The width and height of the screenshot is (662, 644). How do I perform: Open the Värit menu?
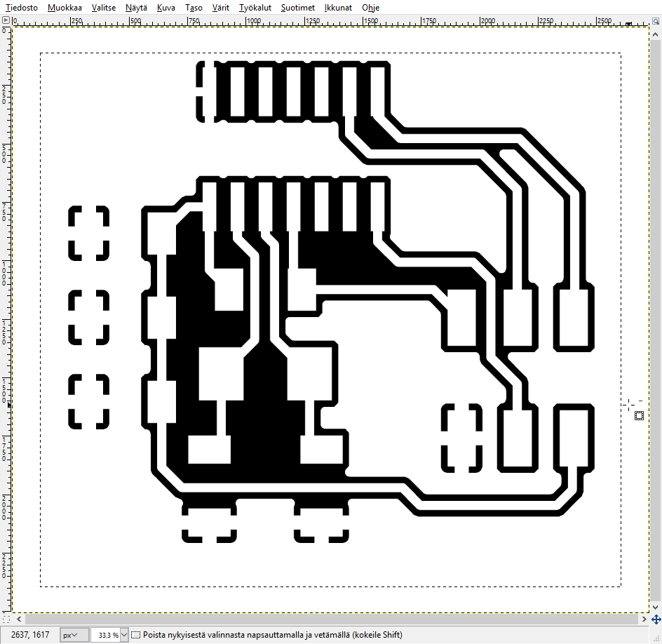coord(221,8)
